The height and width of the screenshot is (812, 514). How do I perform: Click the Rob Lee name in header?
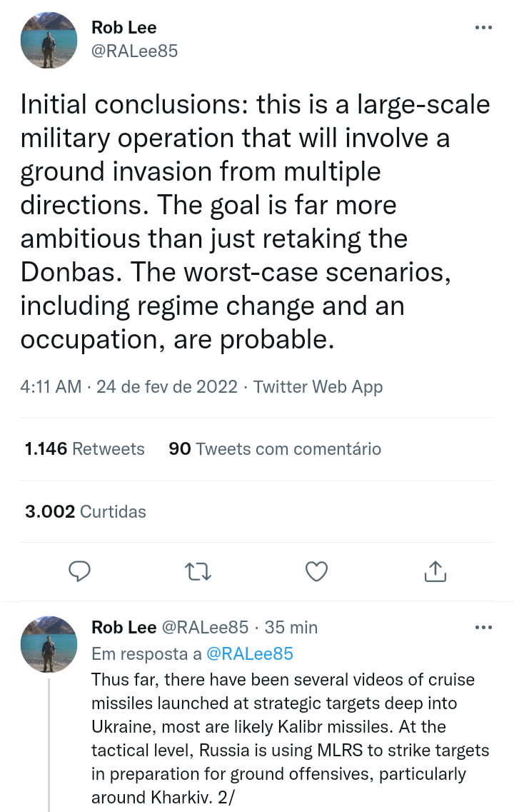[124, 28]
